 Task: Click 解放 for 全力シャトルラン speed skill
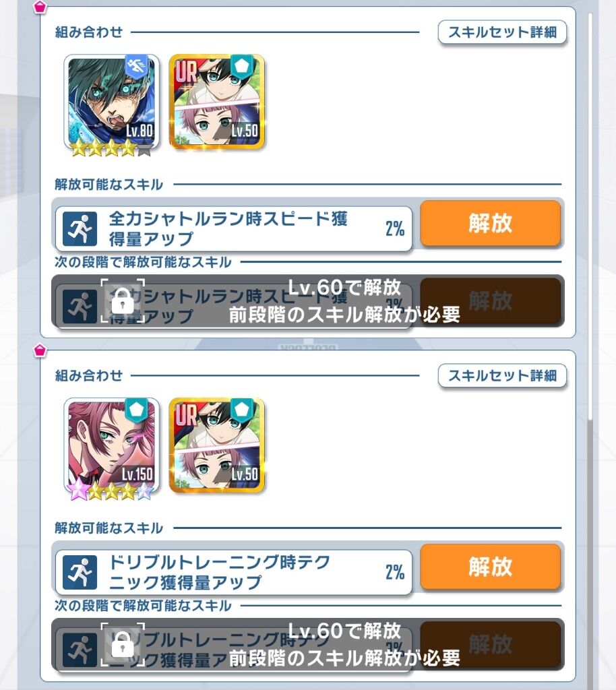pos(490,223)
